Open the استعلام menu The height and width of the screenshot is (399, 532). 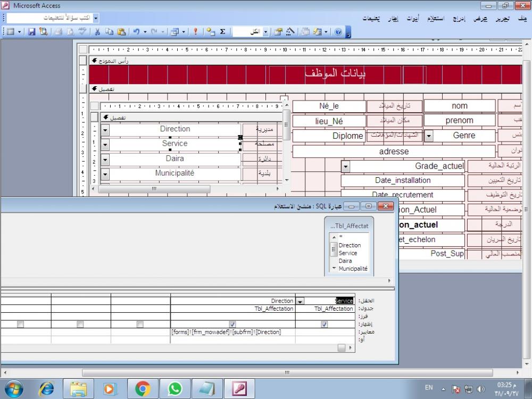(x=436, y=18)
